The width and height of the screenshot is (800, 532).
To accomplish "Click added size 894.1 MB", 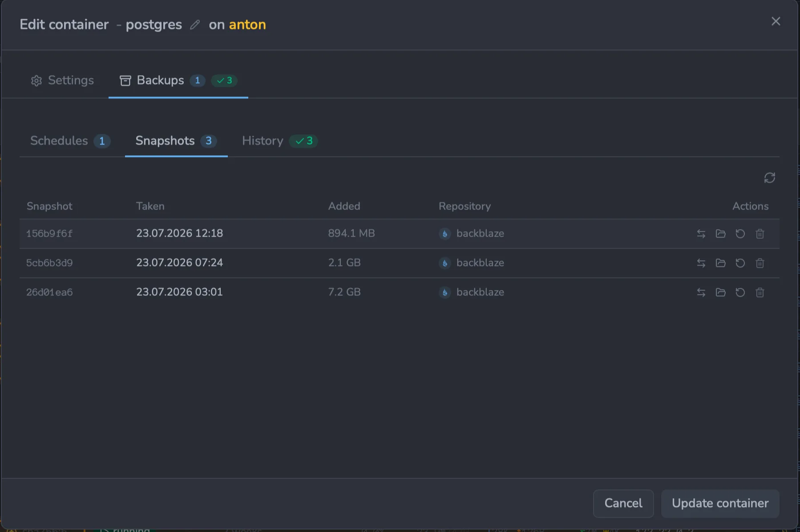I will 352,233.
